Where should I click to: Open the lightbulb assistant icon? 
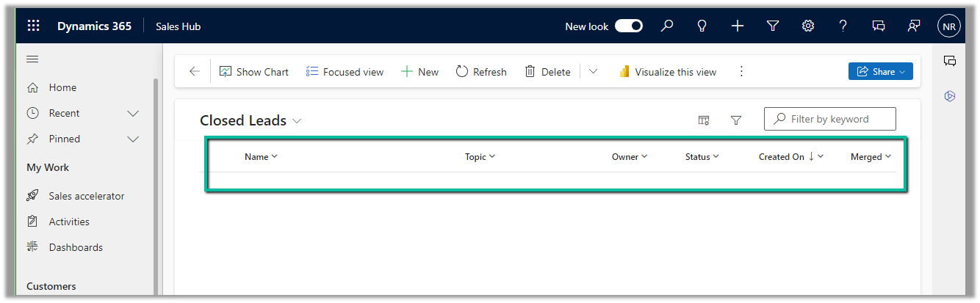coord(702,26)
